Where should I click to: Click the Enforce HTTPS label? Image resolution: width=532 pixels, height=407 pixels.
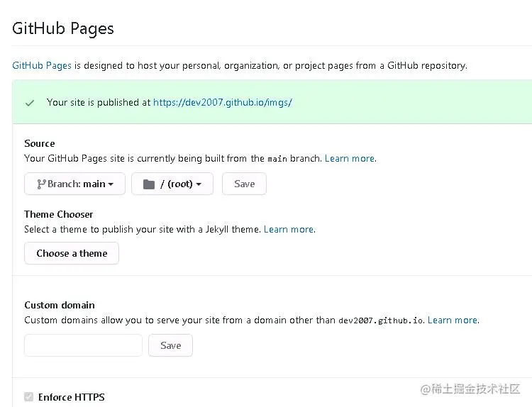tap(72, 397)
